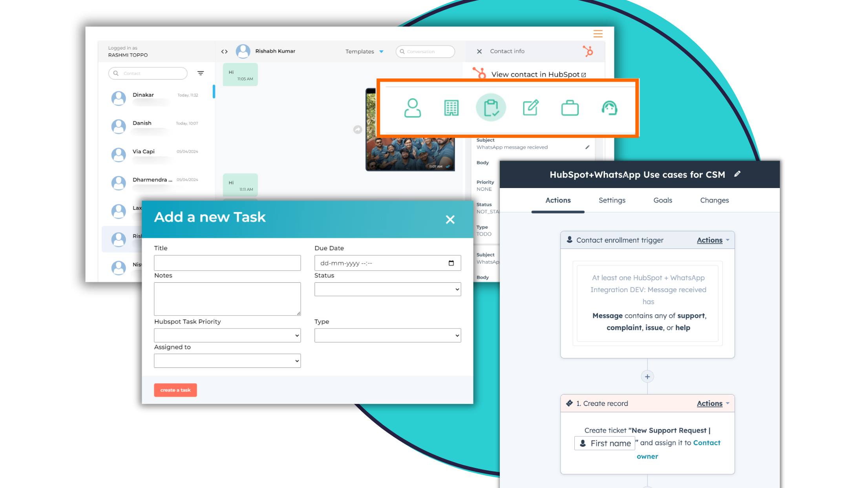Select the Deals briefcase icon in the toolbar
Viewport: 868px width, 488px height.
(x=570, y=108)
